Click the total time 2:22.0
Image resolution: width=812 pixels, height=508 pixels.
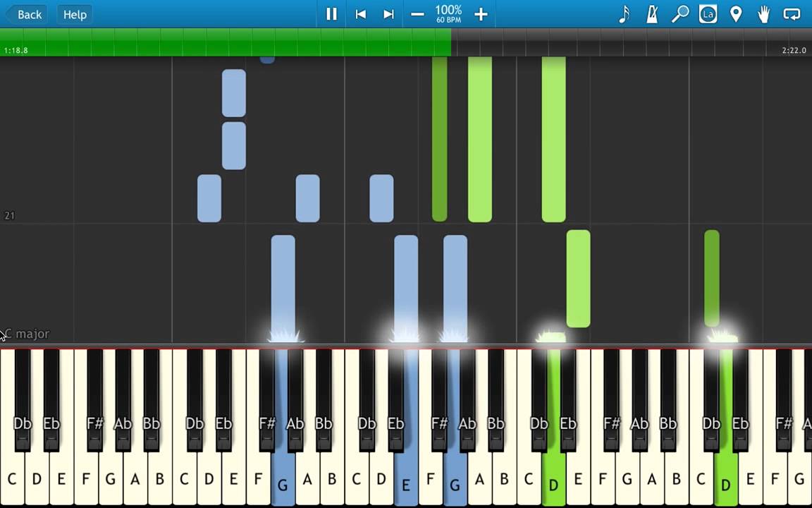[794, 50]
